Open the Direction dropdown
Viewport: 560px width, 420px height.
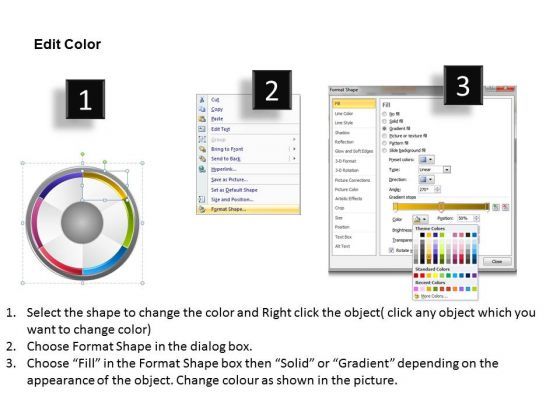426,179
